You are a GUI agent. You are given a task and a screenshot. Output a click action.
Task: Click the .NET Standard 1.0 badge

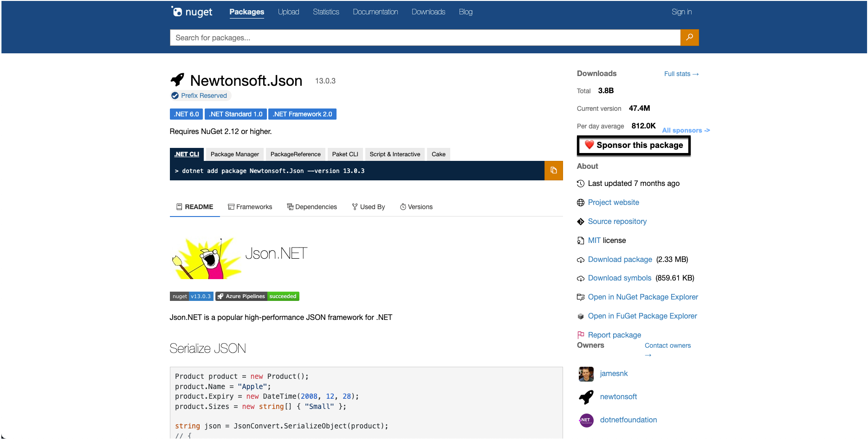click(x=236, y=114)
